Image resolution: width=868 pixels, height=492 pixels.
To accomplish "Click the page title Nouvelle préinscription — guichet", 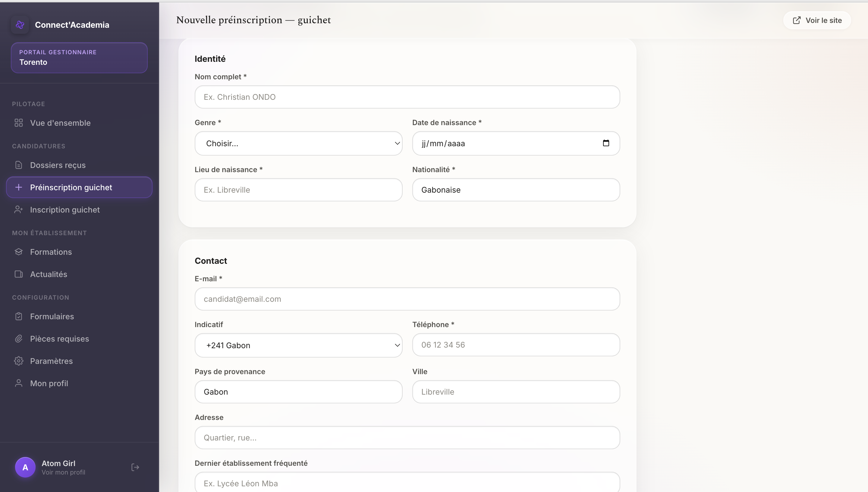I will [x=253, y=20].
